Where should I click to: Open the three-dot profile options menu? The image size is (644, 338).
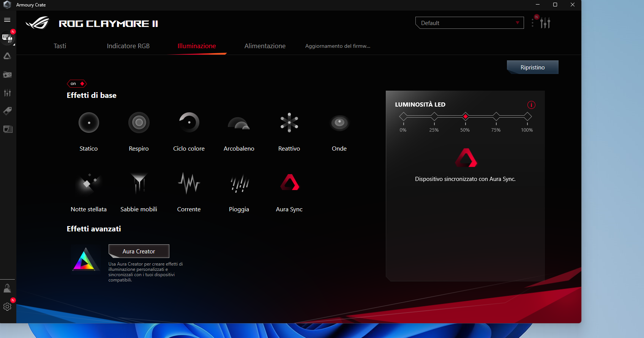pos(533,23)
